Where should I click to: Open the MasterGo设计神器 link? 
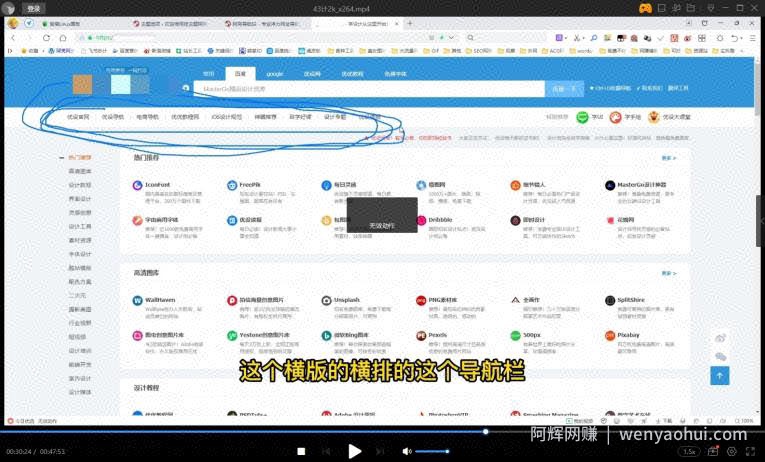(642, 184)
